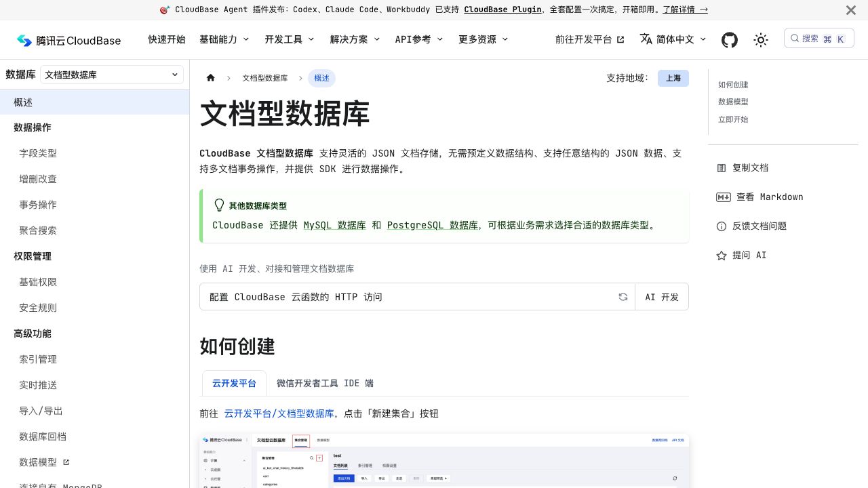Open the PostgreSQL 数据库 link

[x=433, y=225]
